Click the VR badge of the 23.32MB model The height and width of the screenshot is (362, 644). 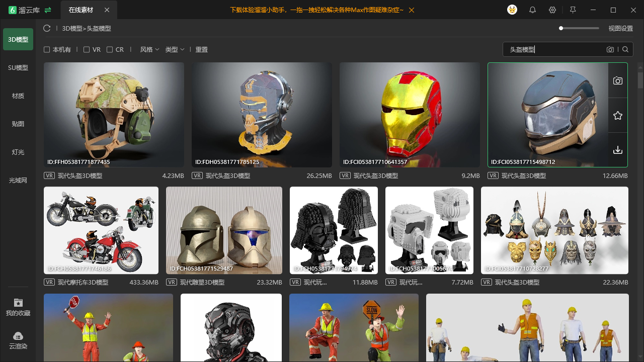click(172, 283)
